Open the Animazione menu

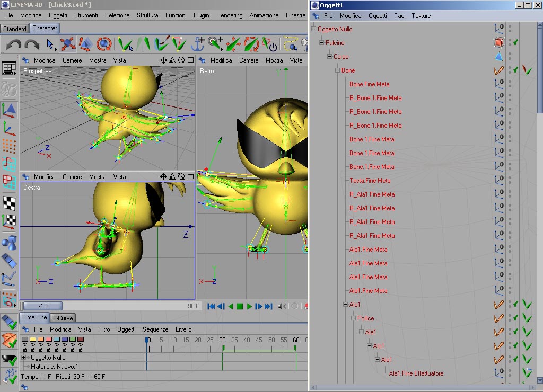tap(264, 15)
